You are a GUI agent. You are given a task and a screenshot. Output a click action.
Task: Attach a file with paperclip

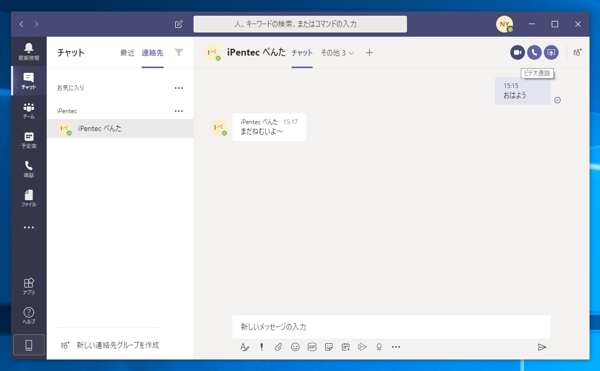point(278,347)
